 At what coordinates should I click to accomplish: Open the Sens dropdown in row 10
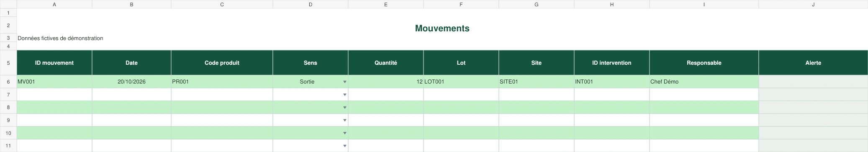click(345, 133)
